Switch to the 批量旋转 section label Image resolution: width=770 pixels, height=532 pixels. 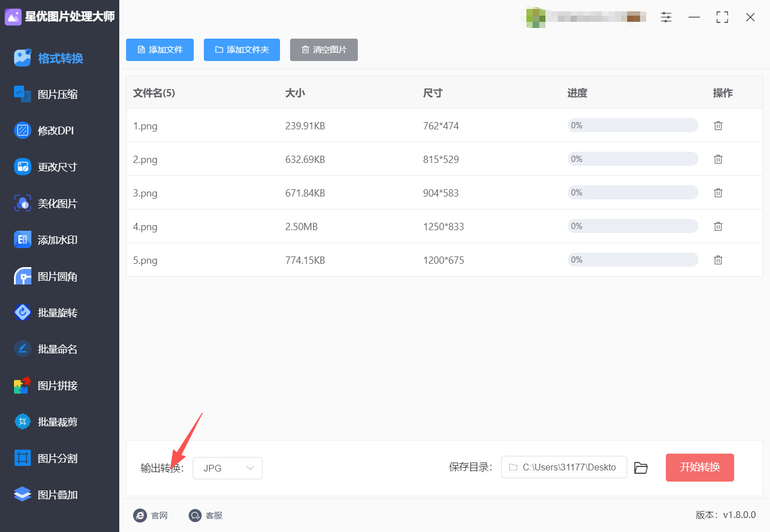58,313
